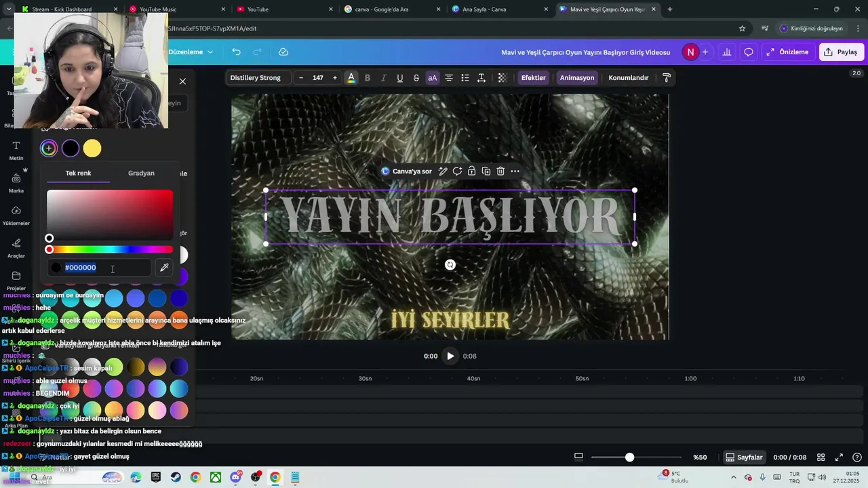Open the Efektler panel

coord(533,78)
